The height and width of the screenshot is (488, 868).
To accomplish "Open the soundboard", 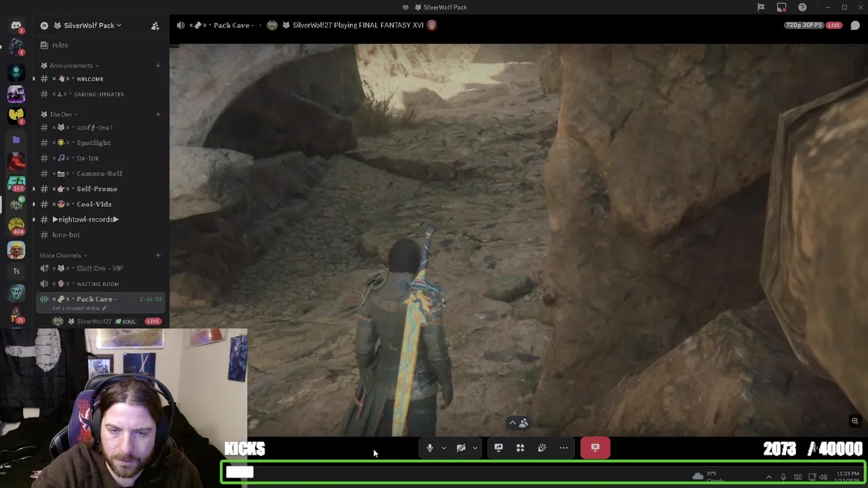I will pyautogui.click(x=542, y=448).
